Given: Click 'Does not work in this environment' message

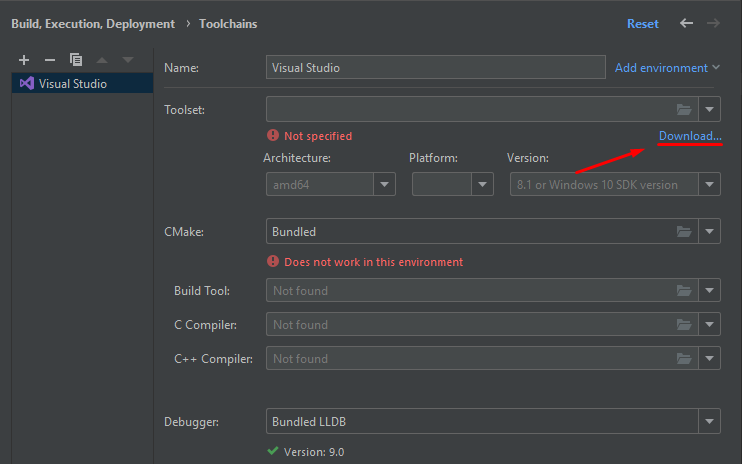Looking at the screenshot, I should pos(373,262).
